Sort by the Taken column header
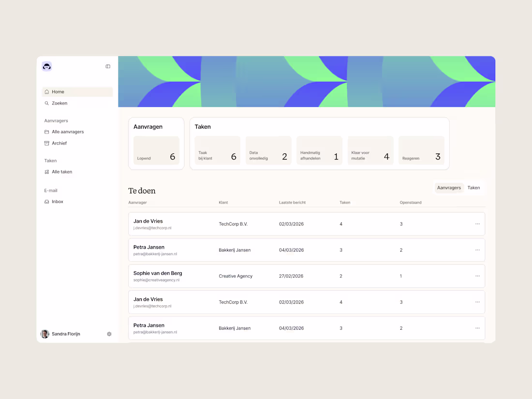532x399 pixels. 345,203
